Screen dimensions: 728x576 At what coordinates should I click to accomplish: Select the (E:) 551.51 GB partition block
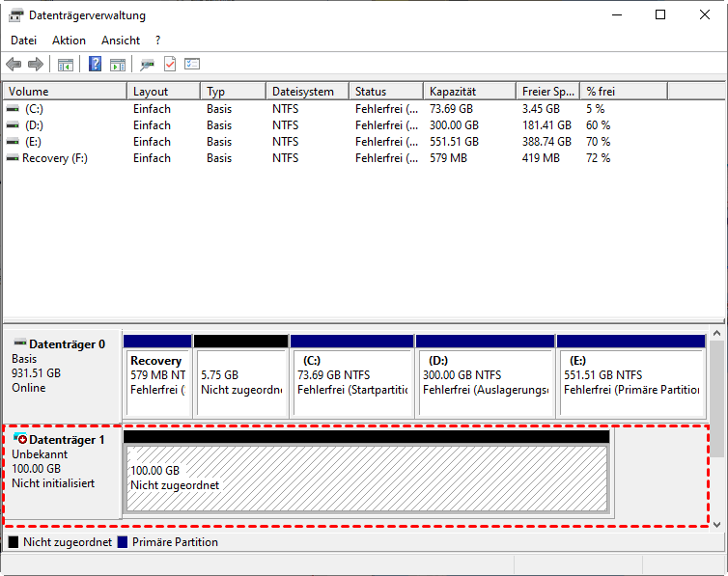pos(630,375)
